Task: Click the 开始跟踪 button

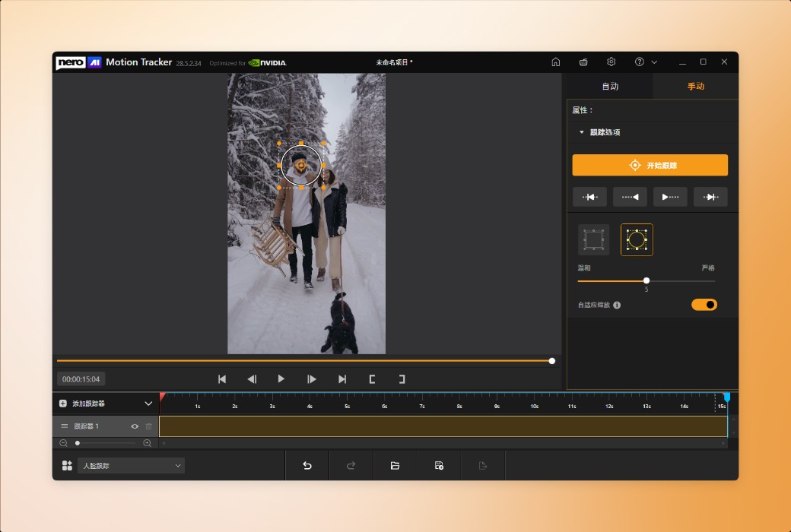Action: click(650, 165)
